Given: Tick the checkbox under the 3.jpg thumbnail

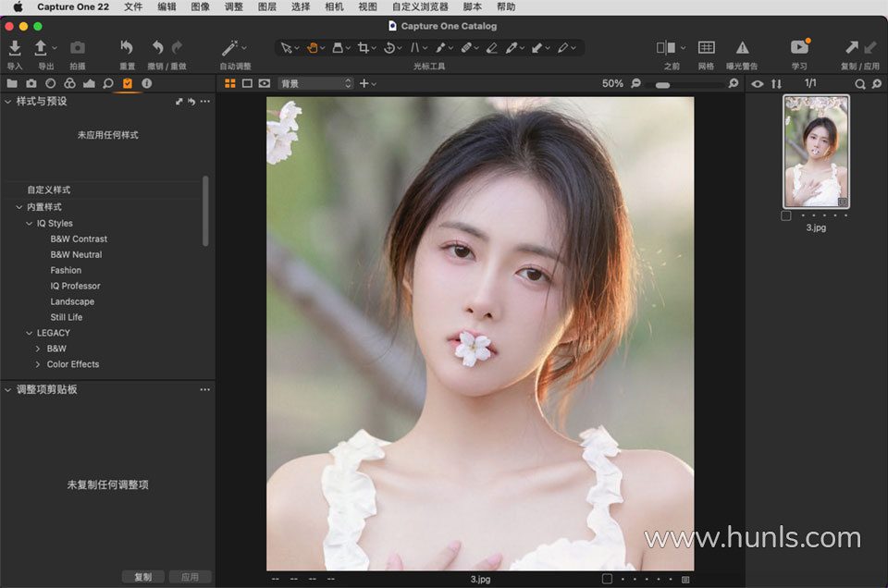Looking at the screenshot, I should [785, 215].
